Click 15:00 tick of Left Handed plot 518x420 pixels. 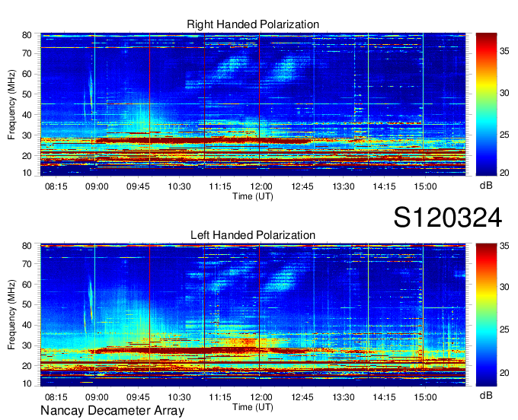tap(425, 397)
